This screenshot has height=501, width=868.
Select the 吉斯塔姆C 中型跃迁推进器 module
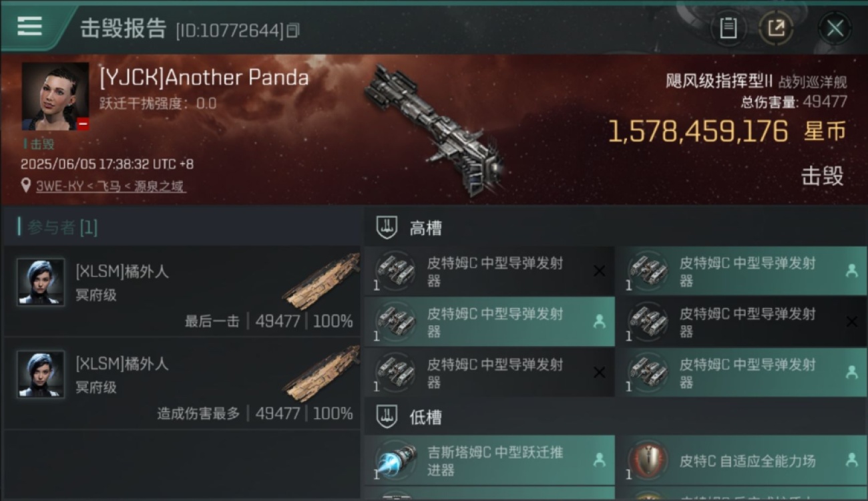[x=489, y=460]
